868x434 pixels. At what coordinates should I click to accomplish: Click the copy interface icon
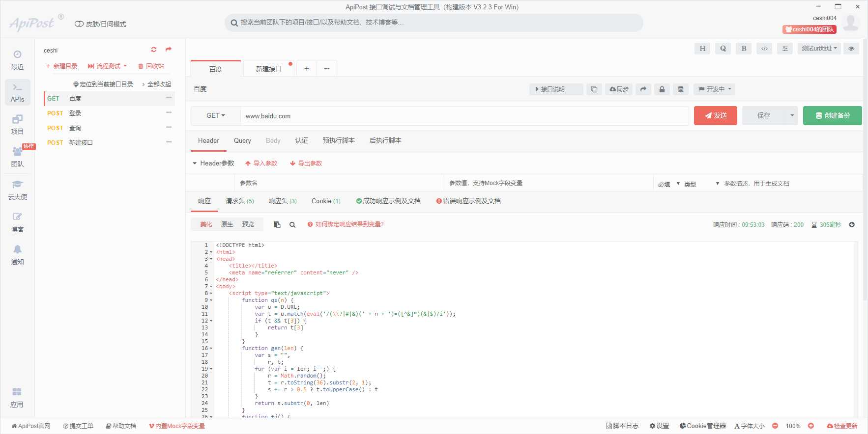(594, 89)
